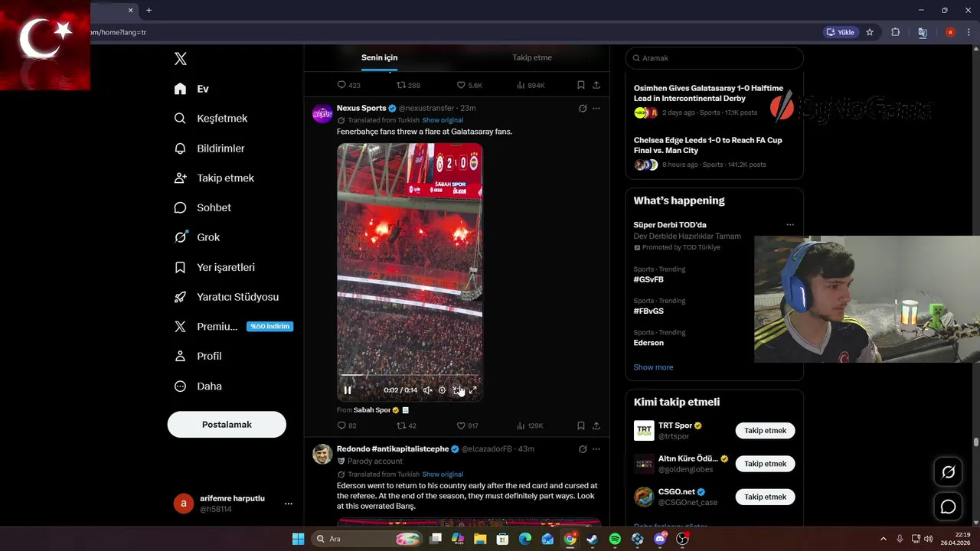Click the Postalamak button
The image size is (980, 551).
pyautogui.click(x=227, y=425)
